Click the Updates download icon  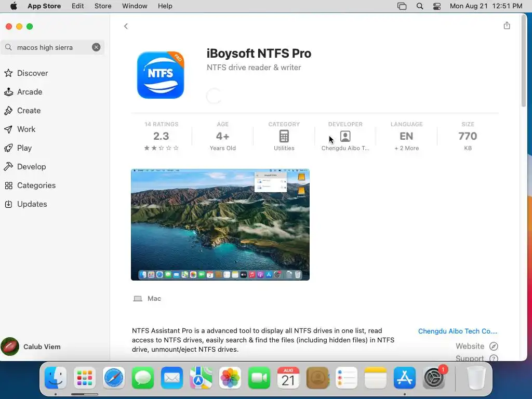click(x=8, y=204)
